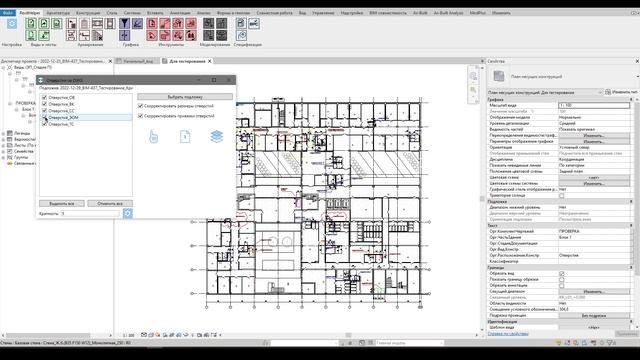Click the document page icon in the dialog

click(x=185, y=136)
